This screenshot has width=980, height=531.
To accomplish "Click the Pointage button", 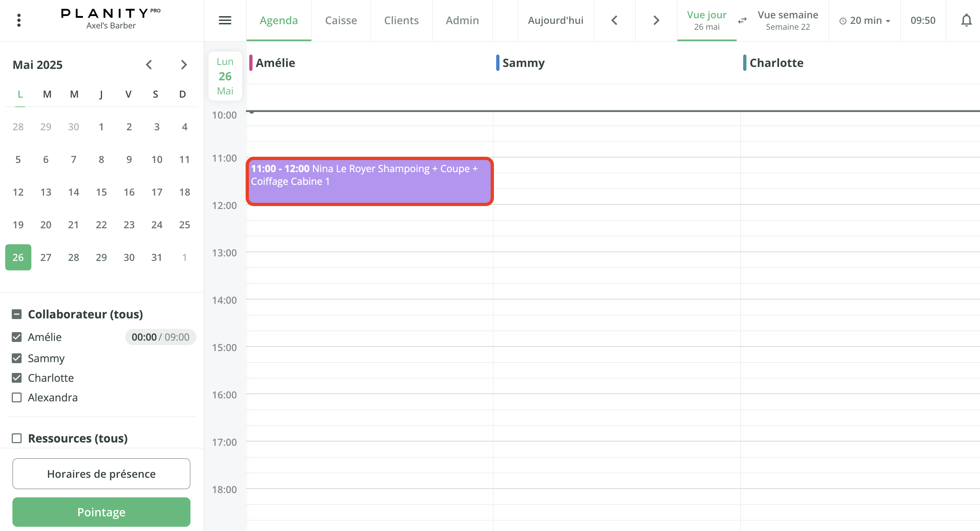I will (101, 512).
